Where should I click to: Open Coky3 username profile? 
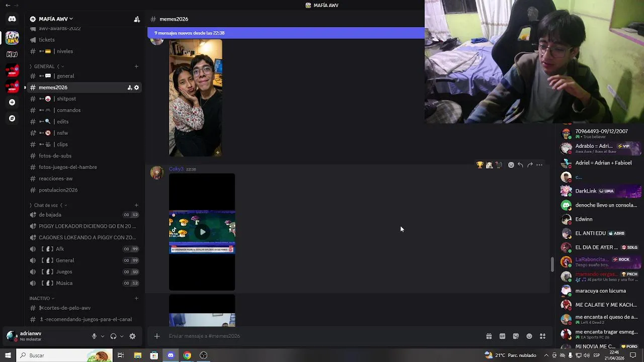[x=176, y=169]
